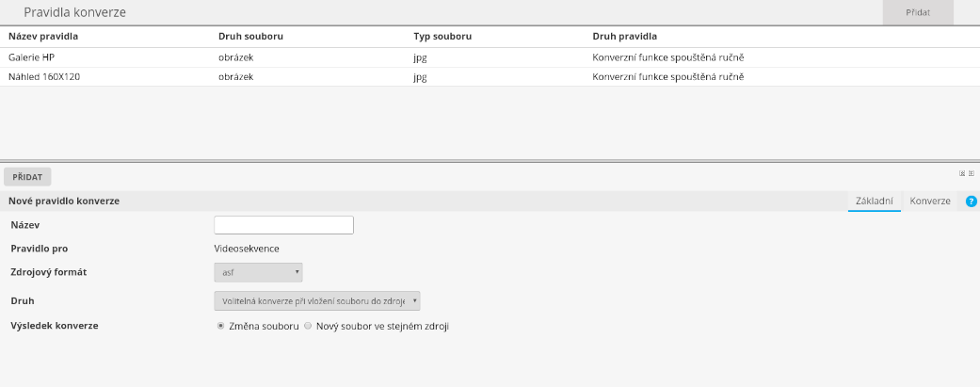Screen dimensions: 980x387
Task: Sort by Druh souboru column header
Action: pyautogui.click(x=250, y=36)
